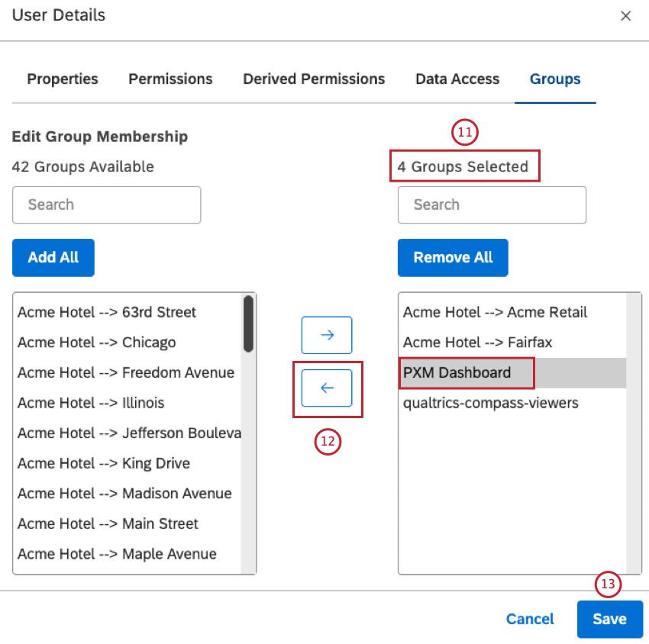Click the left arrow to remove selected group
This screenshot has width=649, height=644.
click(x=327, y=388)
